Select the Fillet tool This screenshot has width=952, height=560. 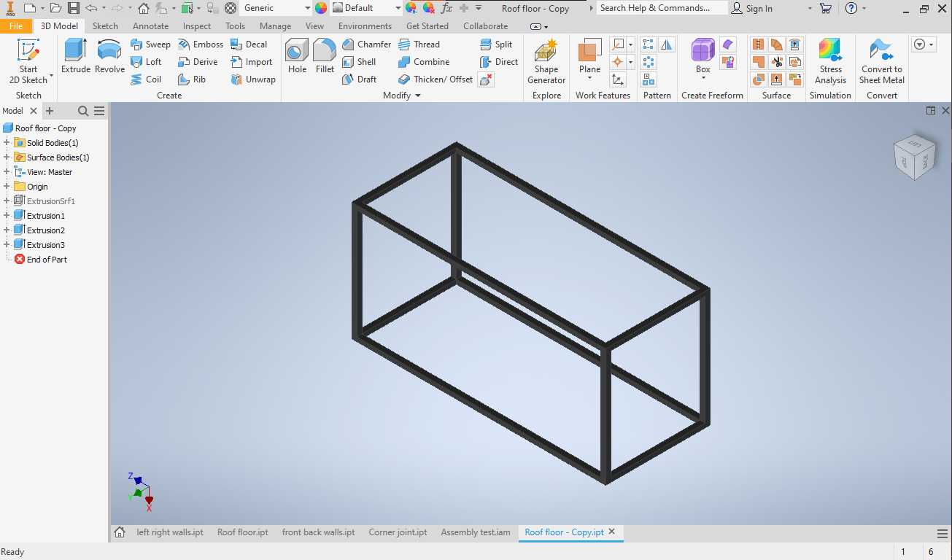click(325, 57)
